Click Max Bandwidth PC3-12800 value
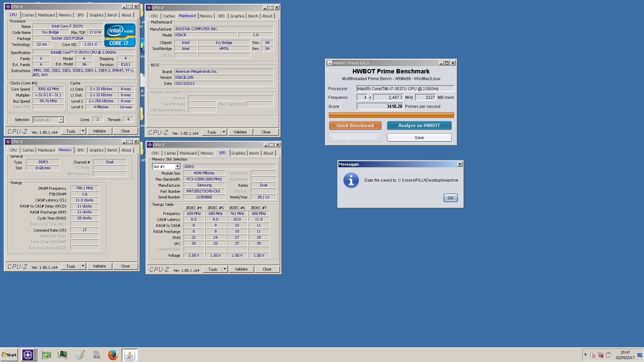This screenshot has width=644, height=362. (204, 179)
